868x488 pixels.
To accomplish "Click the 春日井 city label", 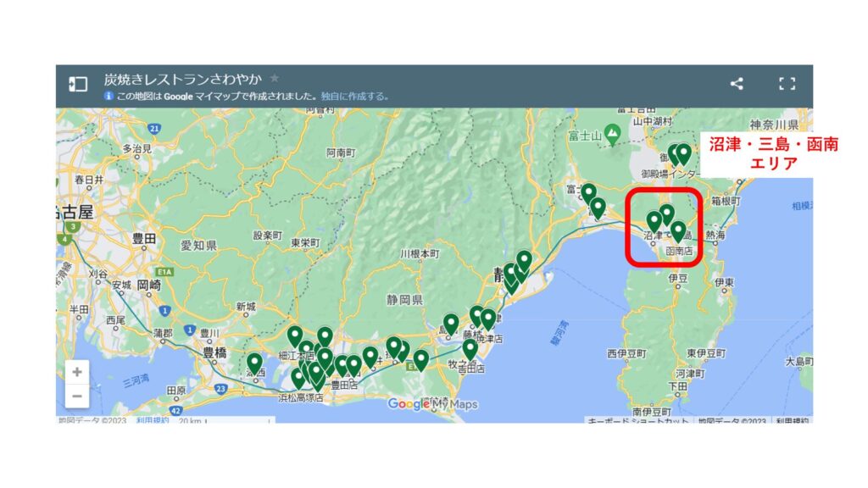I will point(89,180).
